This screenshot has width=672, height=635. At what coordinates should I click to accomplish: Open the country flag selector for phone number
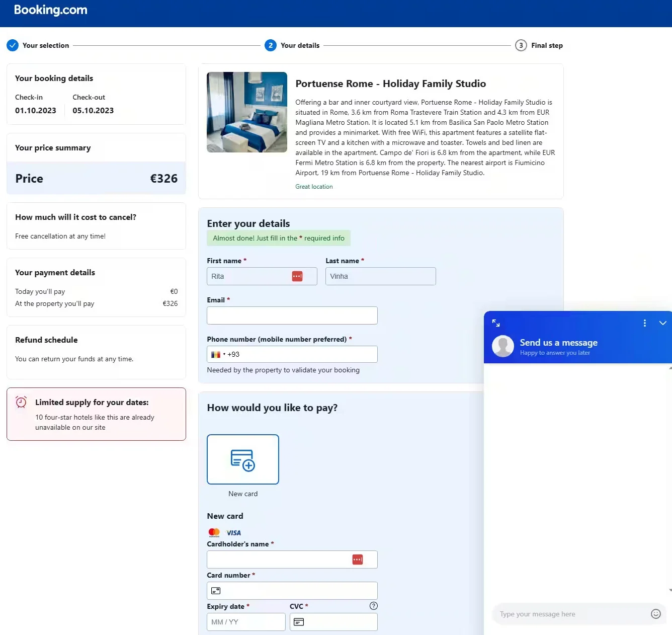tap(216, 354)
